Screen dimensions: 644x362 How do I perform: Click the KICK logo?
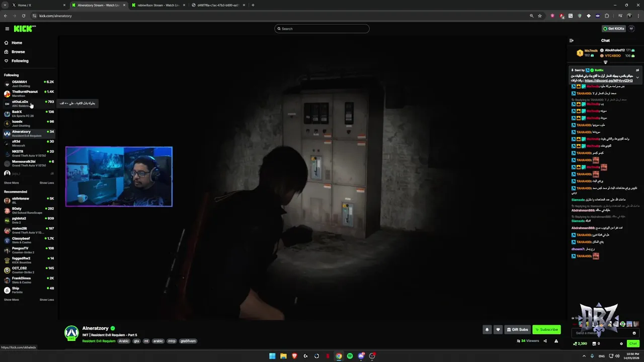click(25, 29)
